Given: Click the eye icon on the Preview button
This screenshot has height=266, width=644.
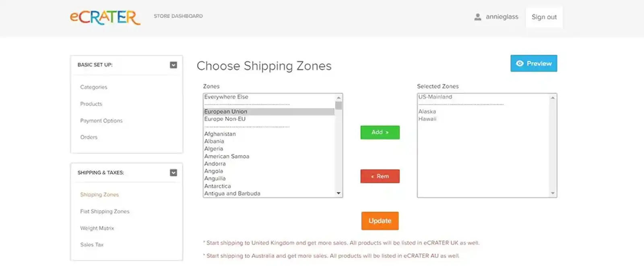Looking at the screenshot, I should click(520, 63).
